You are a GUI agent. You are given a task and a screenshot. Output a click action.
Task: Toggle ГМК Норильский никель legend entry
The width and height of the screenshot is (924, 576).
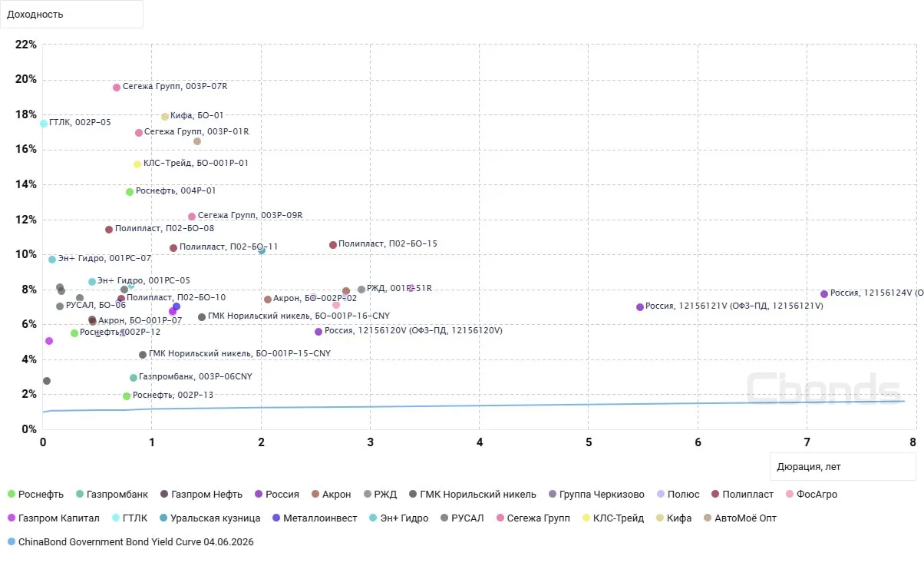click(x=472, y=495)
